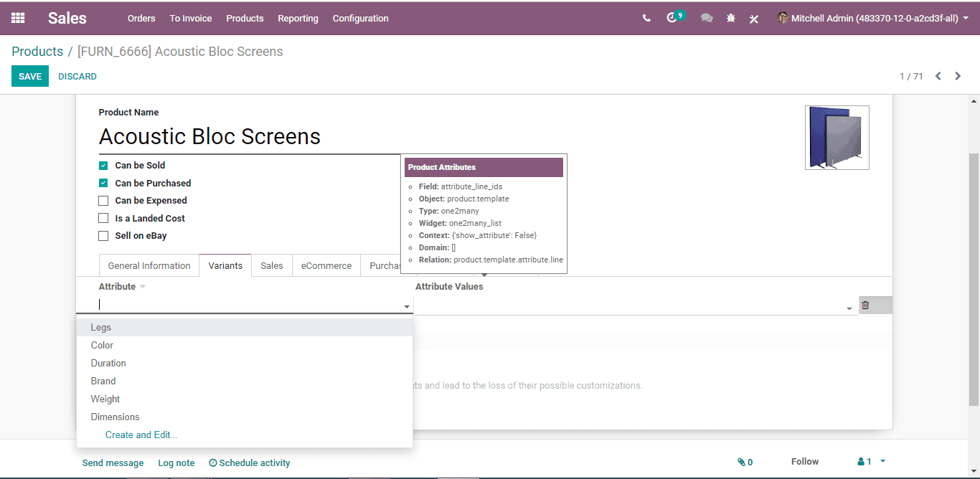Click the Sales app title

67,19
